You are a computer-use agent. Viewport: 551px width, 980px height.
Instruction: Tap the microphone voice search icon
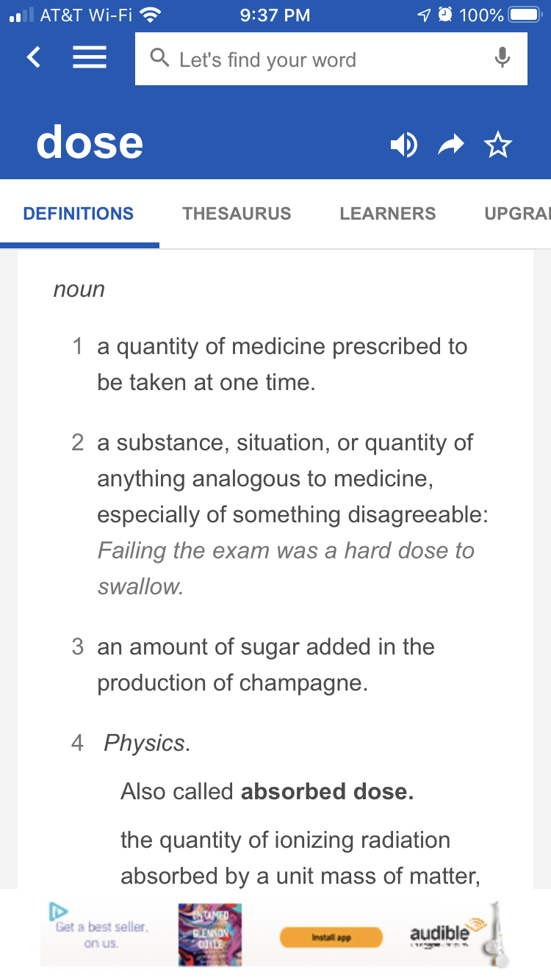point(503,58)
